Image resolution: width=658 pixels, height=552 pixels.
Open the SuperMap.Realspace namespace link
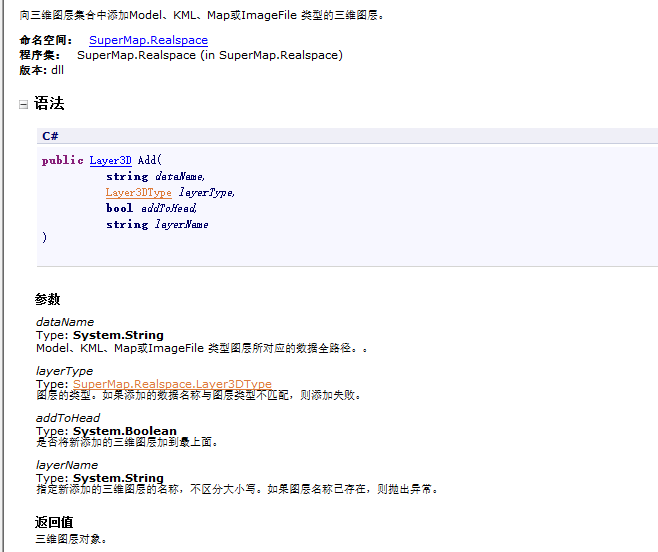pyautogui.click(x=148, y=40)
